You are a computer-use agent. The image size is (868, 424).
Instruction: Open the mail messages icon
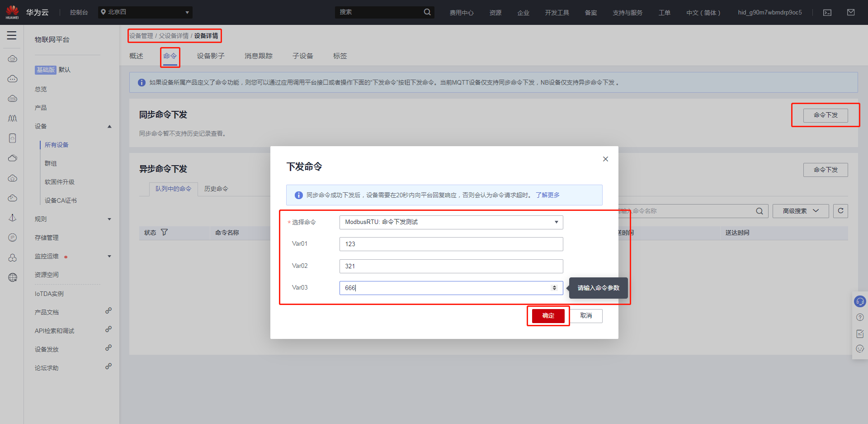pyautogui.click(x=850, y=13)
